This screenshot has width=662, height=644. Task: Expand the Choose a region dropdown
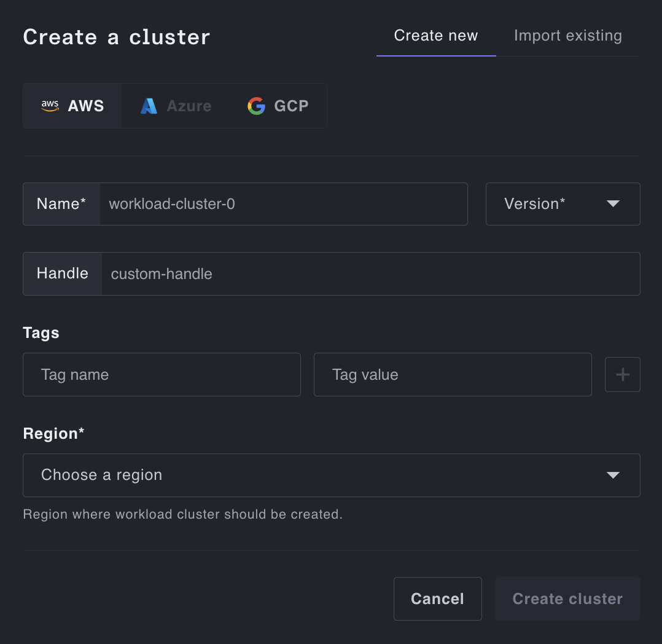(331, 475)
